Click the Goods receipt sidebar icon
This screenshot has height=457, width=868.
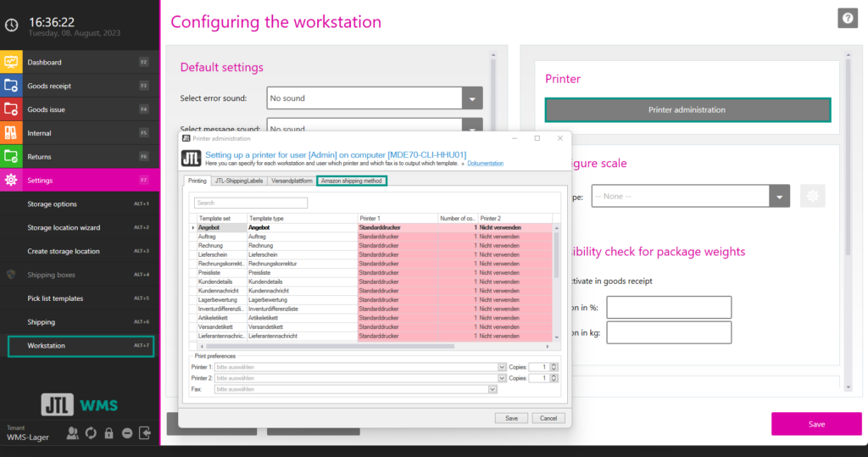(11, 86)
